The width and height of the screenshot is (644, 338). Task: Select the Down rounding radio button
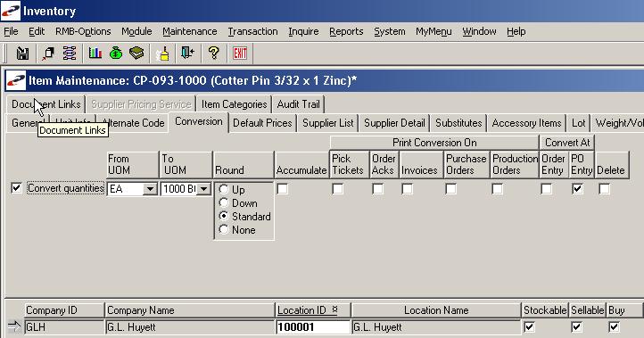click(224, 202)
